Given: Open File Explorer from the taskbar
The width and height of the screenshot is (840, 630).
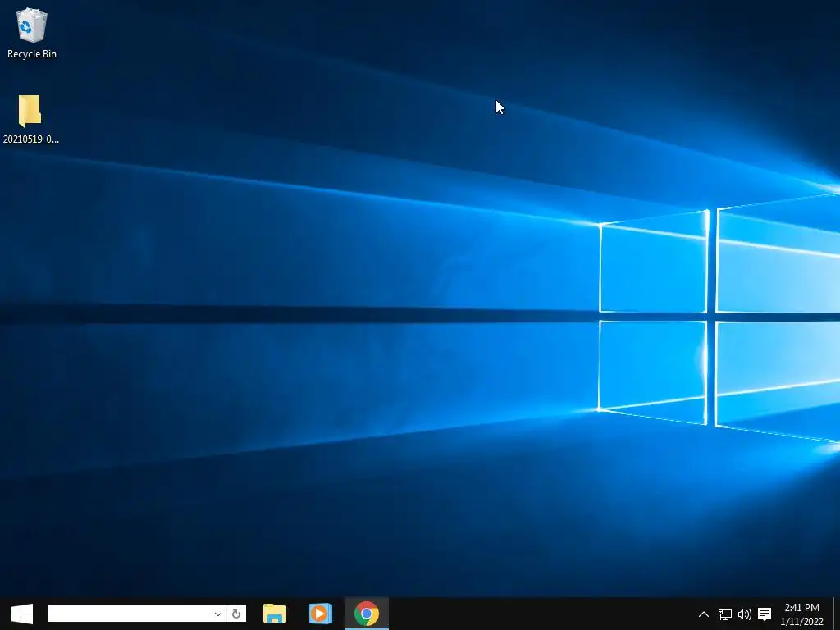Looking at the screenshot, I should coord(275,614).
